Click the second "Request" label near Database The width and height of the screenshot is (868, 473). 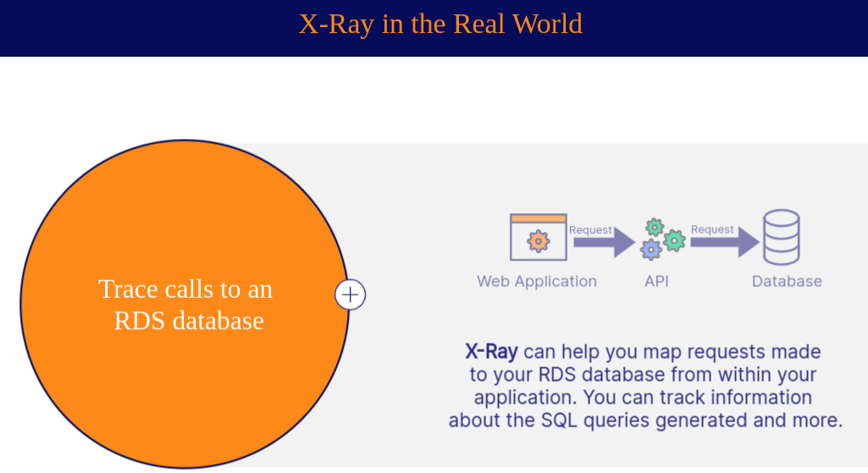[x=712, y=229]
